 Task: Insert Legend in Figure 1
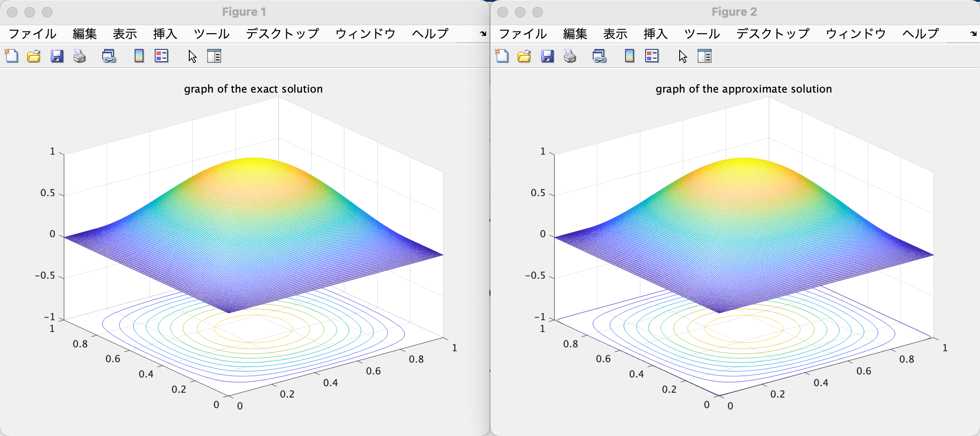[162, 56]
